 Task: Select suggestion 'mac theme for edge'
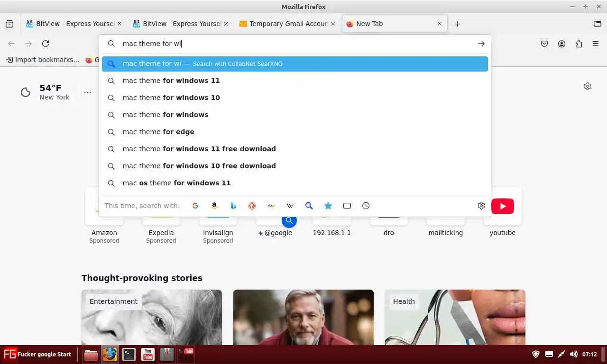(295, 132)
